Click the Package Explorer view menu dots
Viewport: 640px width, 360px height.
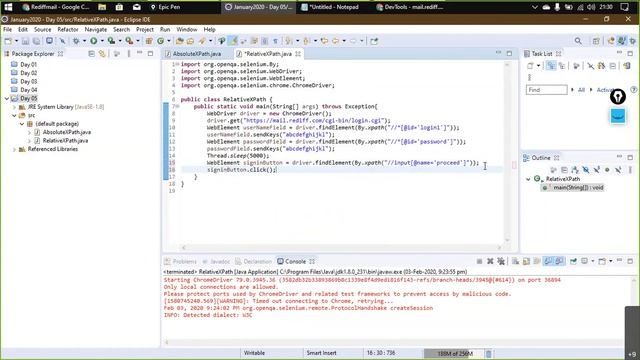[x=129, y=53]
